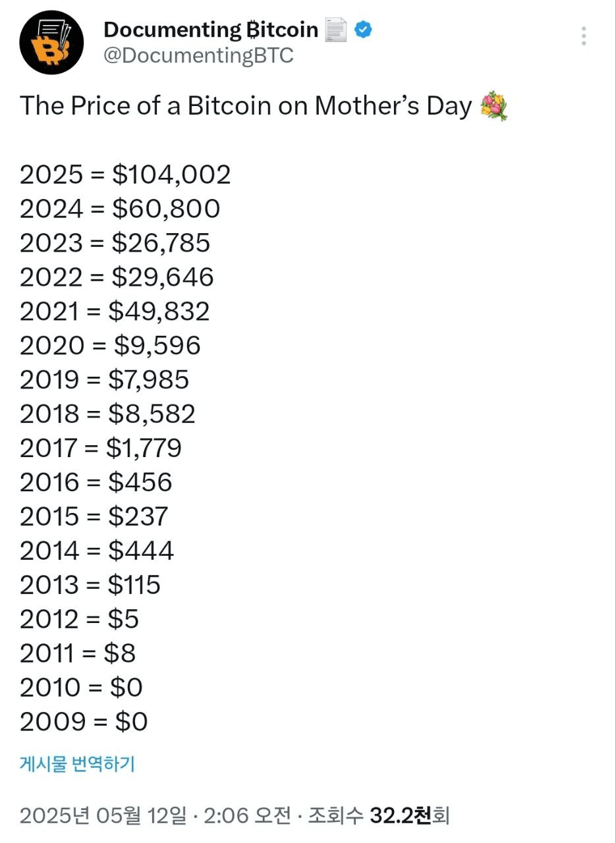Click the 2020 = $9,596 line
The height and width of the screenshot is (843, 616).
pos(110,345)
